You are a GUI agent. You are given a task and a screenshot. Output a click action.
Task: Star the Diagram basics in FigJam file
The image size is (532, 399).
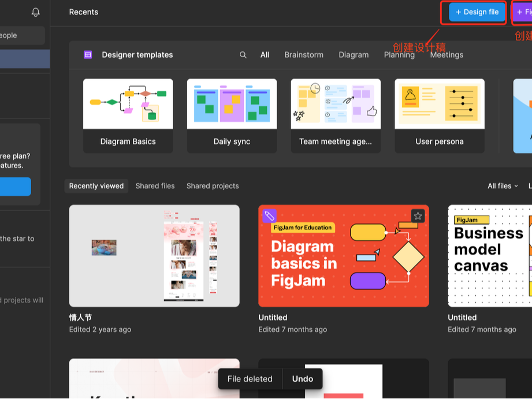417,216
